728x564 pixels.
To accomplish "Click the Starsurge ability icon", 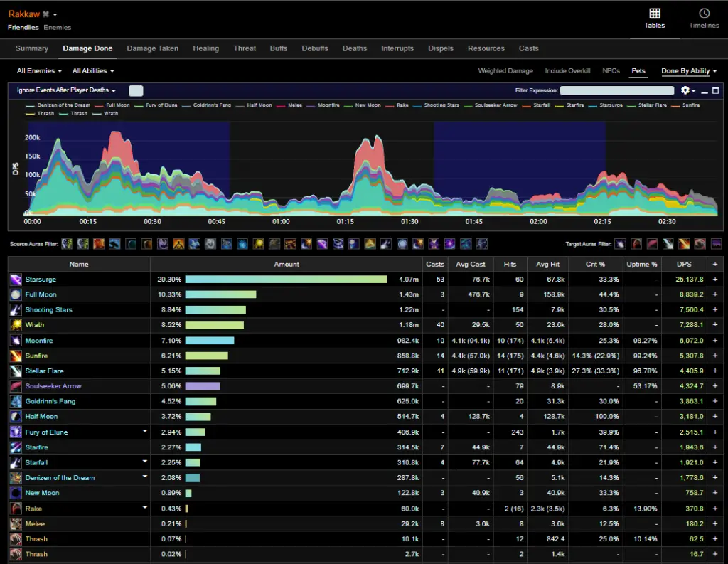I will [x=16, y=280].
